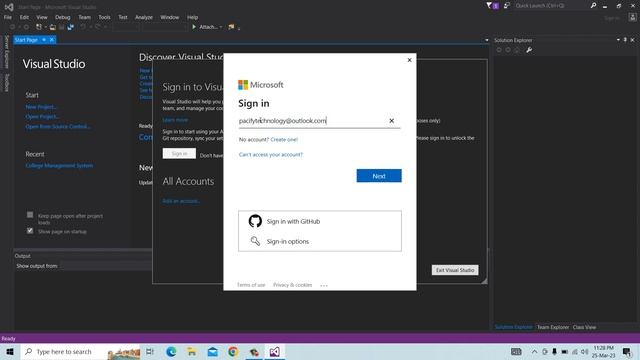
Task: Expand the Attach dropdown arrow
Action: pyautogui.click(x=221, y=27)
